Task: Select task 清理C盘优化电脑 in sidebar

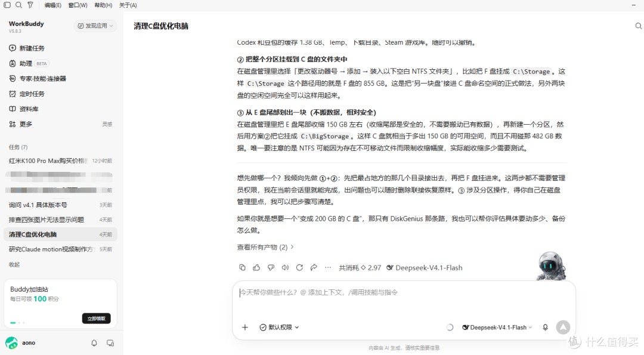Action: coord(60,234)
